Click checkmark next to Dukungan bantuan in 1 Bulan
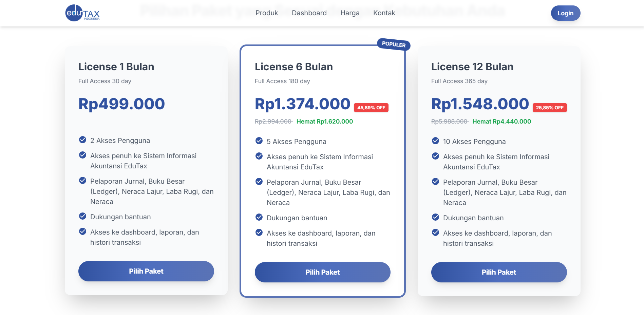This screenshot has width=644, height=315. point(82,216)
